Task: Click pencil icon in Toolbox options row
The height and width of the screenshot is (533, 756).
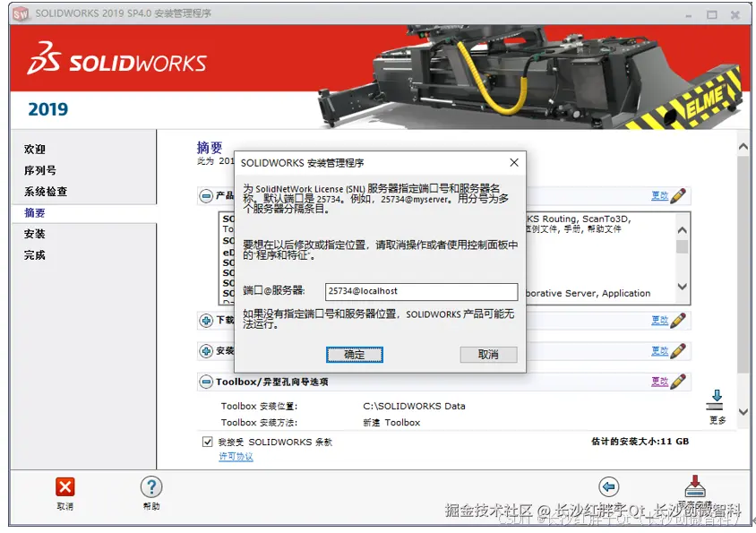Action: [678, 382]
